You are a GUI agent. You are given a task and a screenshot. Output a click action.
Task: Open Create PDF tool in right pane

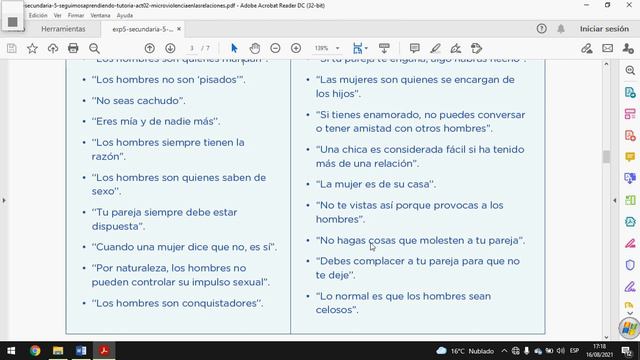630,136
